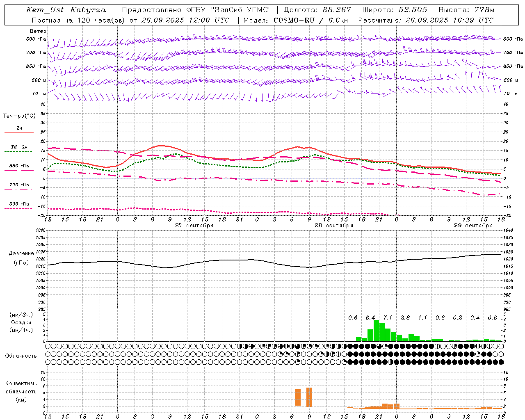This screenshot has width=525, height=420.
Task: Click the station name Kem_Ust-Kabyrza
Action: (66, 10)
